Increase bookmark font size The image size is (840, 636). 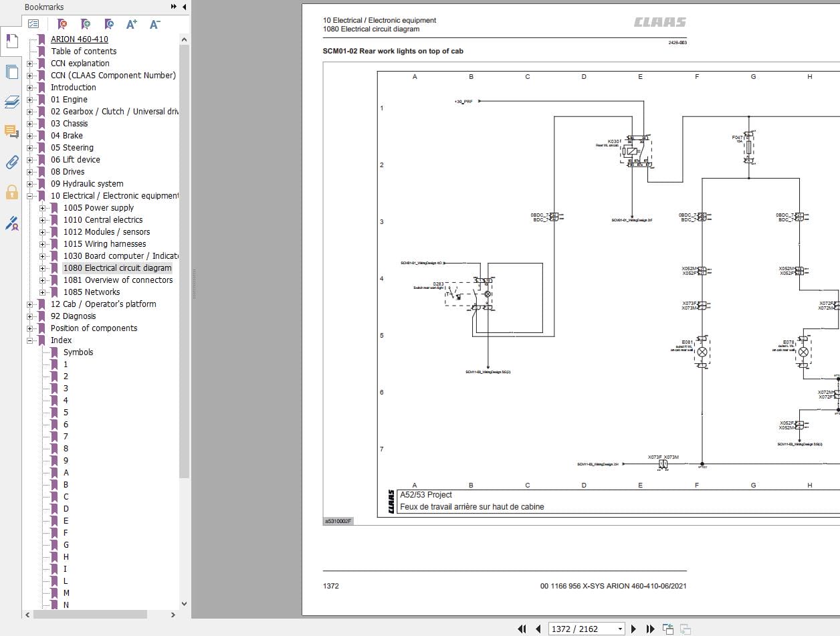132,24
